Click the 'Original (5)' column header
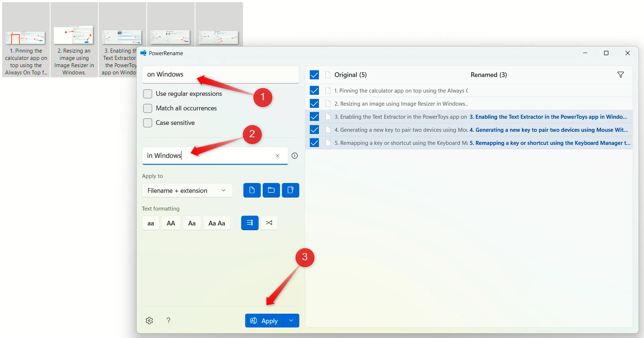 [351, 75]
